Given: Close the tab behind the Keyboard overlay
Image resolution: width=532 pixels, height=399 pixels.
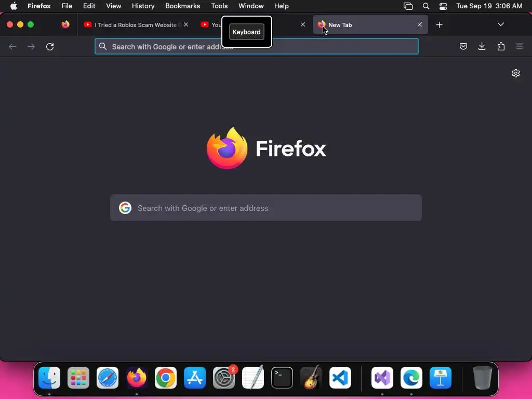Looking at the screenshot, I should (x=303, y=24).
